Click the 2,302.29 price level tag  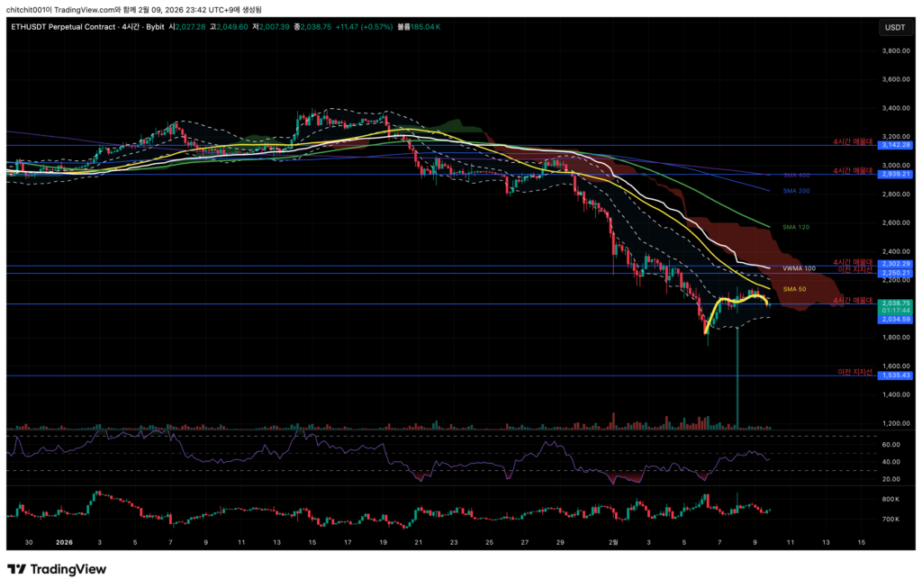click(895, 264)
